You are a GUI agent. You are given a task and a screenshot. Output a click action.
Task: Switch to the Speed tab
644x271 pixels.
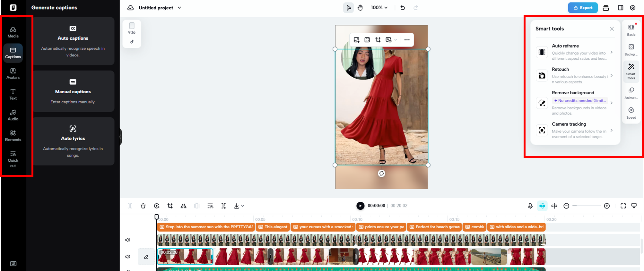tap(631, 113)
